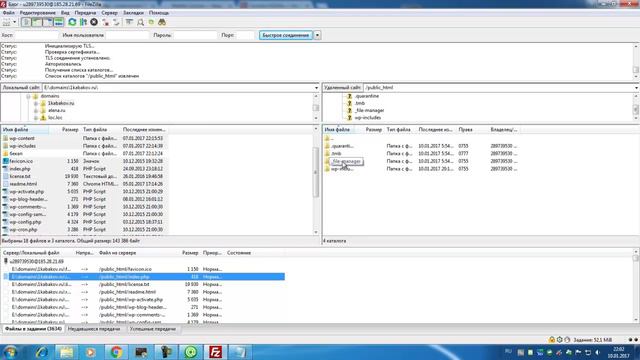
Task: Click the Хост input field
Action: [x=36, y=35]
